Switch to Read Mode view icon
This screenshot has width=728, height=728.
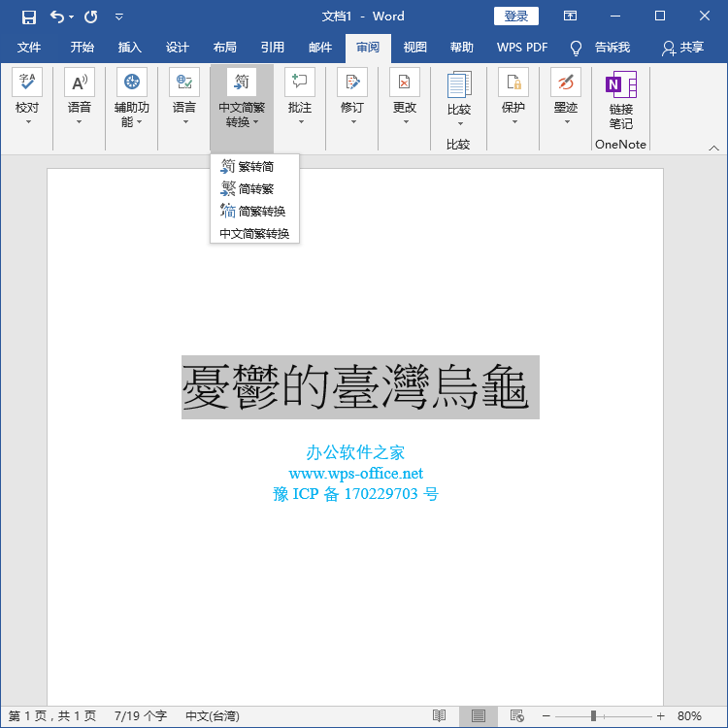pos(439,716)
